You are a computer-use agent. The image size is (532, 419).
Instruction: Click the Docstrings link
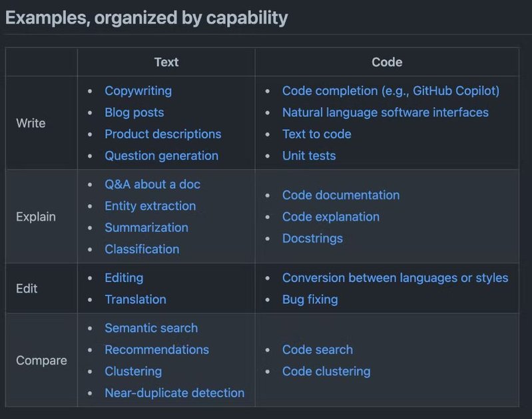312,238
